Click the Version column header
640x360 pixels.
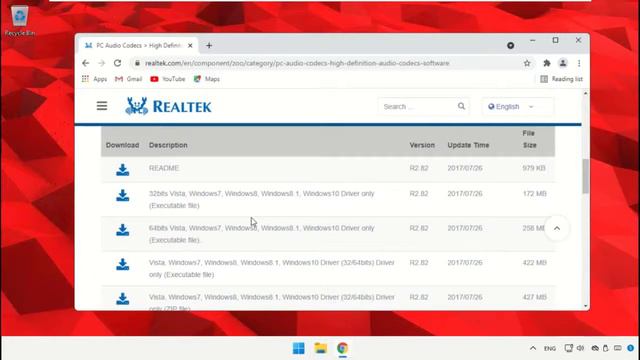pyautogui.click(x=422, y=145)
